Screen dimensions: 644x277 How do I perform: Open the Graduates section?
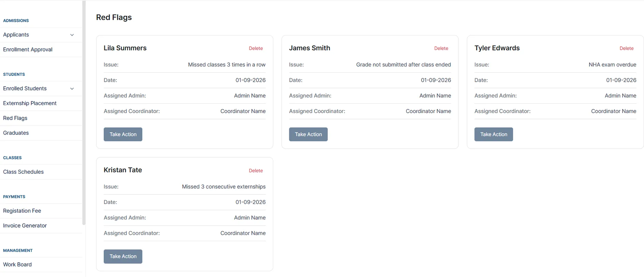click(x=16, y=133)
